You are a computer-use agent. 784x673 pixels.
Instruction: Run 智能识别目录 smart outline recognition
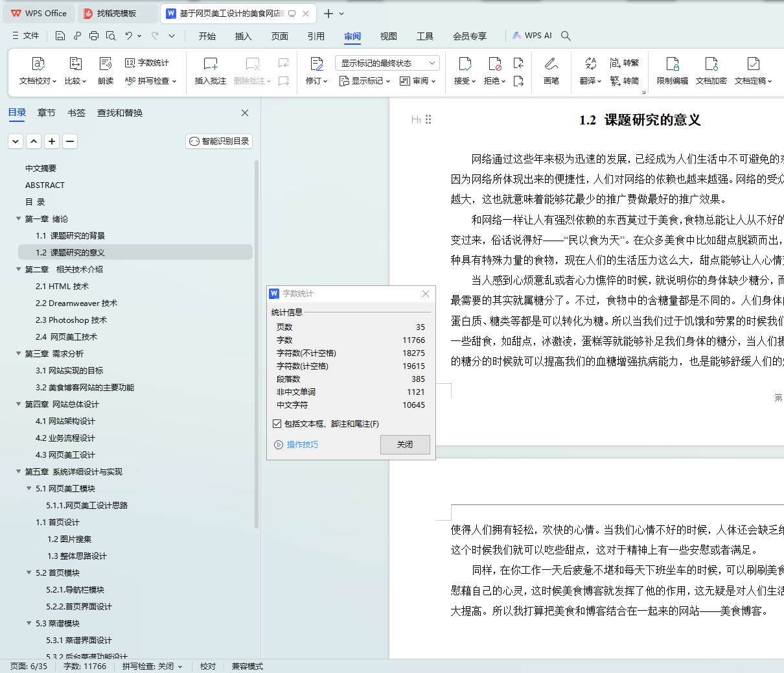(x=218, y=141)
